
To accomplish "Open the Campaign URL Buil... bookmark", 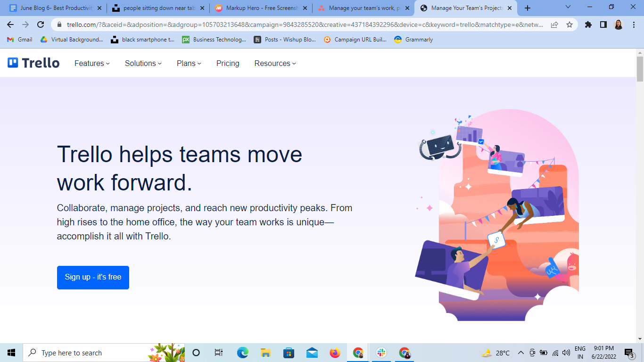I will click(x=355, y=40).
